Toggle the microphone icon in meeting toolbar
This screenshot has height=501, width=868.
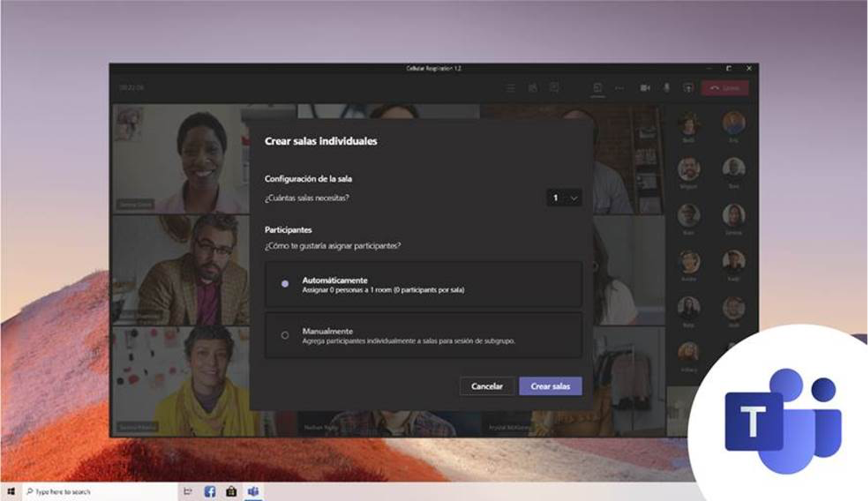[666, 88]
